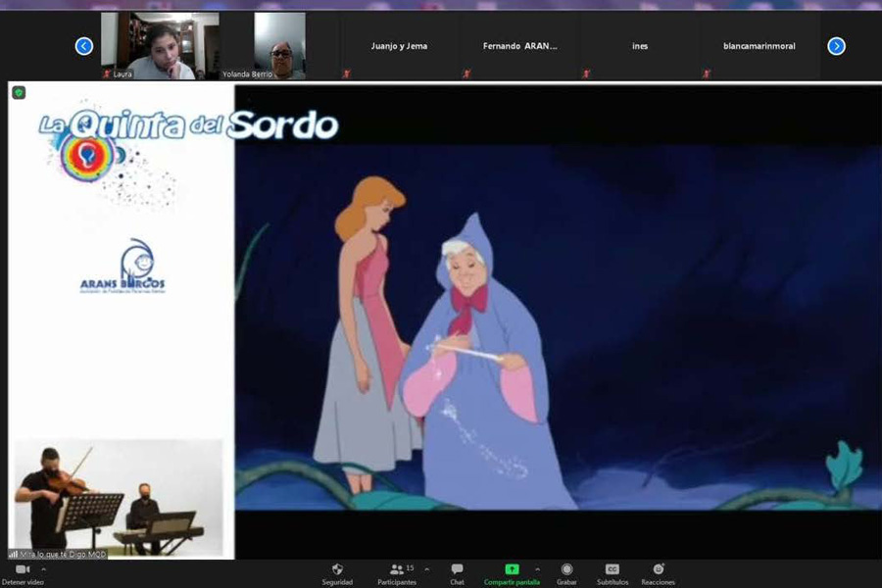The width and height of the screenshot is (882, 588).
Task: Start recording with the Grabar button
Action: click(x=566, y=569)
